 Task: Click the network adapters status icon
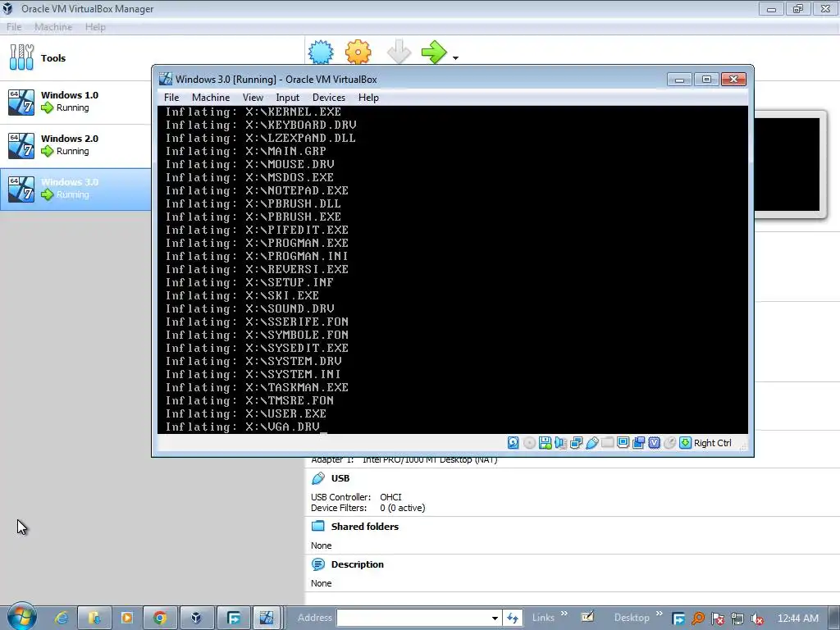[577, 442]
